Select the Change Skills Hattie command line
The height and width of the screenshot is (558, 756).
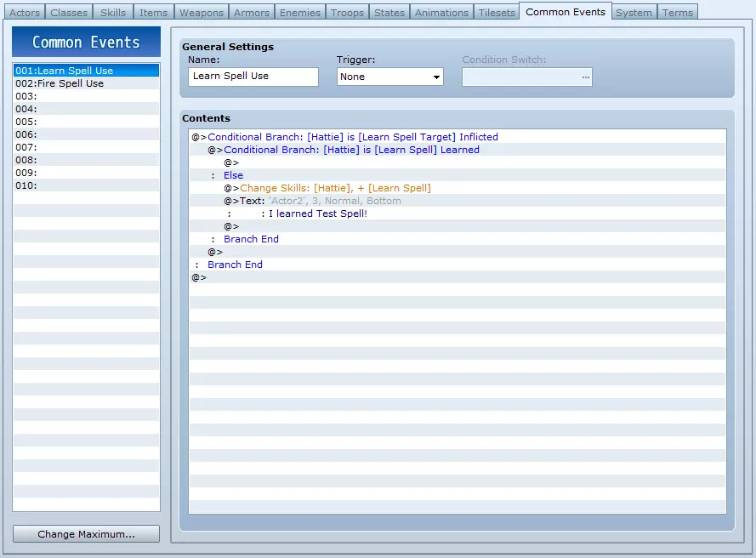pos(335,188)
